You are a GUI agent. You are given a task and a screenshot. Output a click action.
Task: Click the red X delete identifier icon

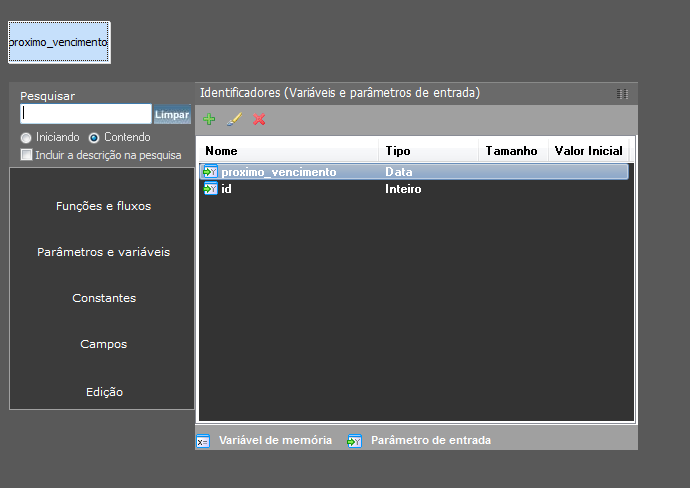click(259, 119)
